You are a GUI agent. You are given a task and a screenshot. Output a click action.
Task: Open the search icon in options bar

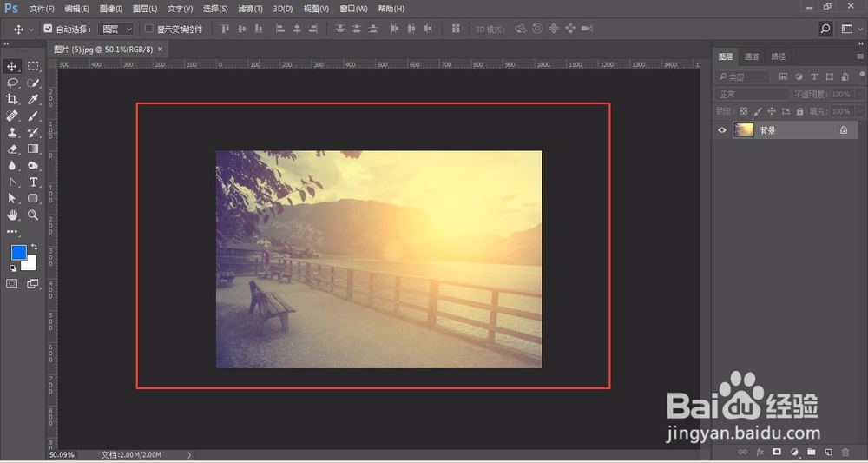coord(825,29)
